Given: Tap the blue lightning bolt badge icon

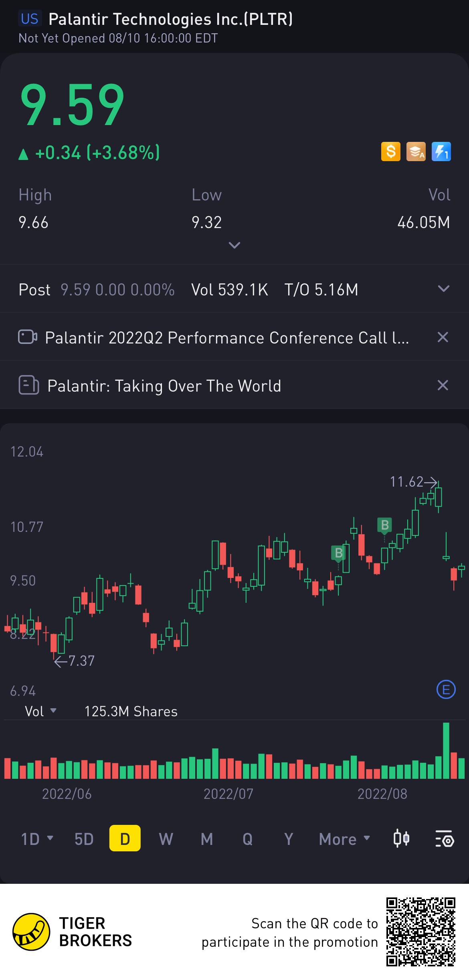Looking at the screenshot, I should (441, 152).
